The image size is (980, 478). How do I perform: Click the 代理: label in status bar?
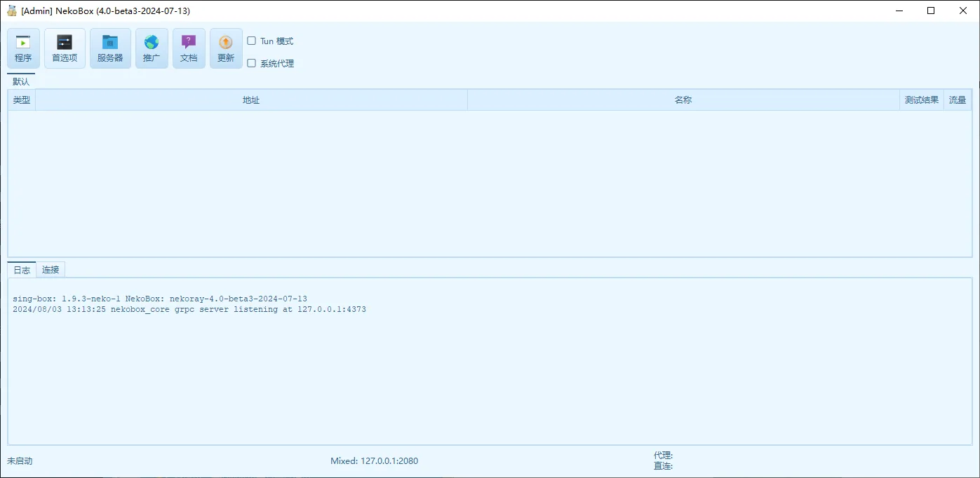663,456
